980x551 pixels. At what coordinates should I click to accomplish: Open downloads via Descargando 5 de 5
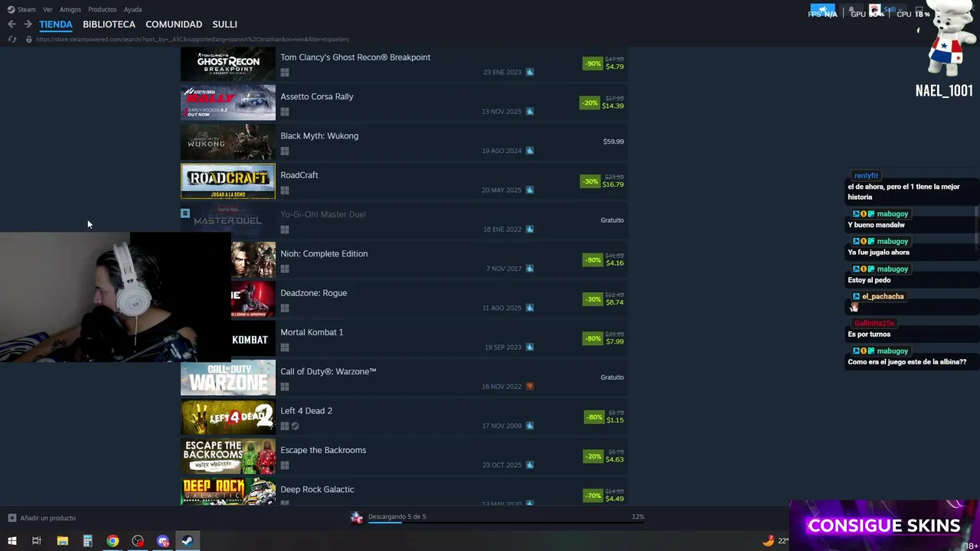tap(397, 517)
